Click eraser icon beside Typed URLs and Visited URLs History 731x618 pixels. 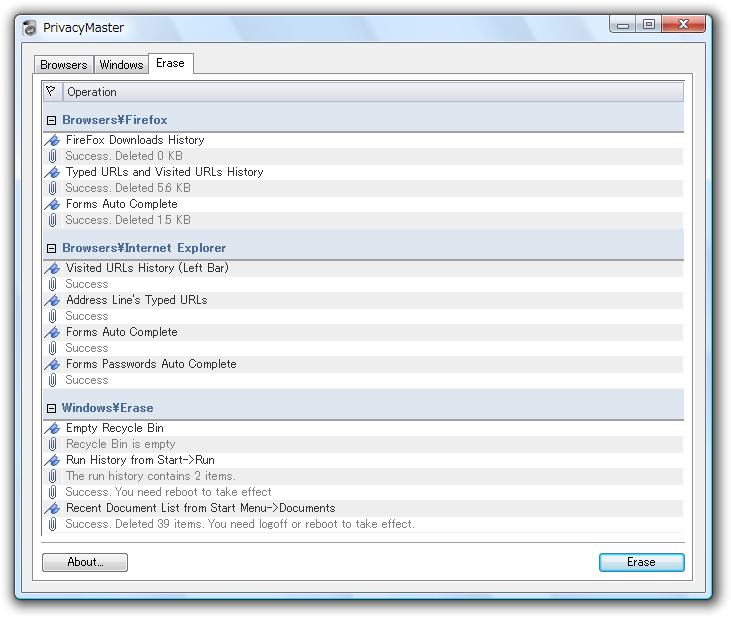pos(53,172)
